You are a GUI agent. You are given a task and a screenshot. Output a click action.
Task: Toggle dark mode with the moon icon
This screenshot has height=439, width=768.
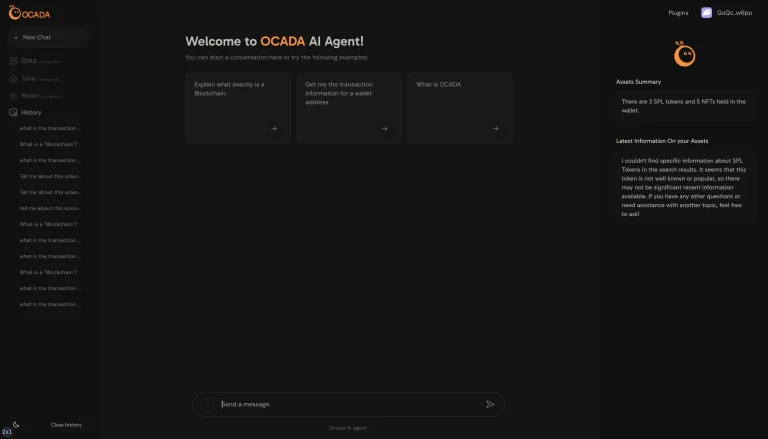click(x=16, y=425)
